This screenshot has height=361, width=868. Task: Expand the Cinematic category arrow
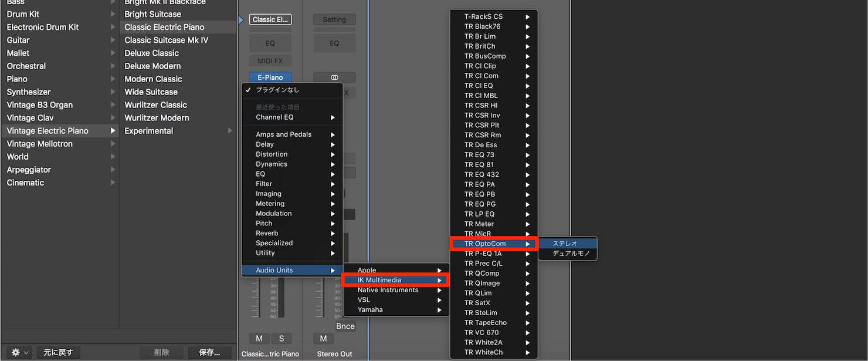[113, 183]
